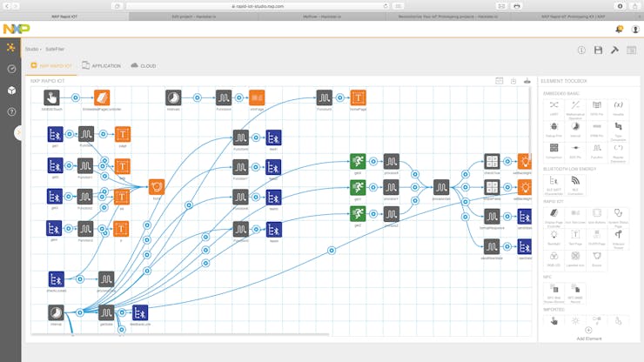Select the interval timer node at bottom left
Image resolution: width=644 pixels, height=362 pixels.
tap(56, 312)
